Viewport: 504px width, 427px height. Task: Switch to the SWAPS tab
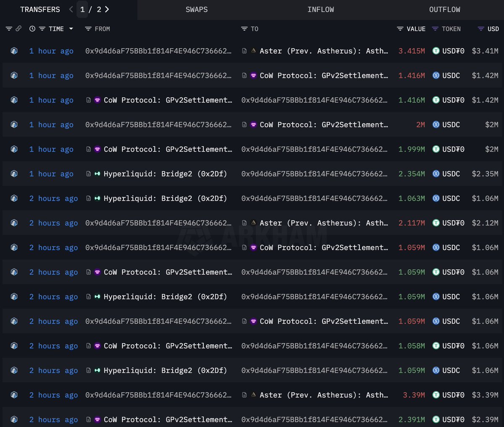tap(197, 9)
